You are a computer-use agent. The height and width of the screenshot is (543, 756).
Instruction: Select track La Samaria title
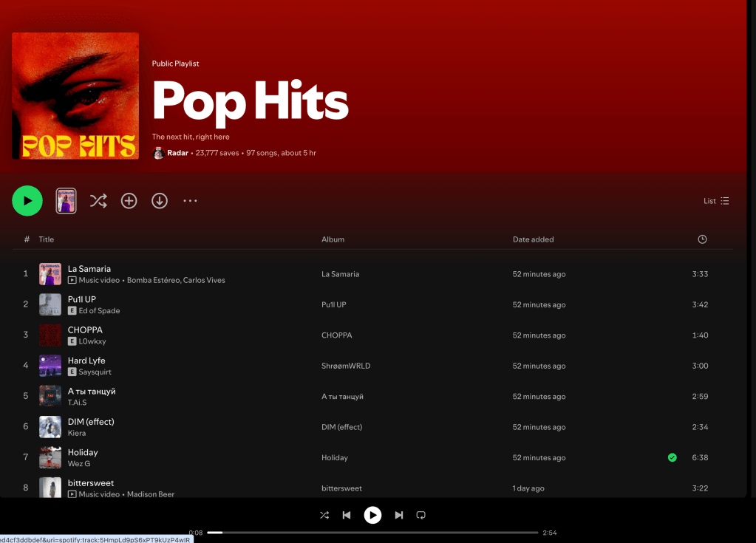(89, 269)
